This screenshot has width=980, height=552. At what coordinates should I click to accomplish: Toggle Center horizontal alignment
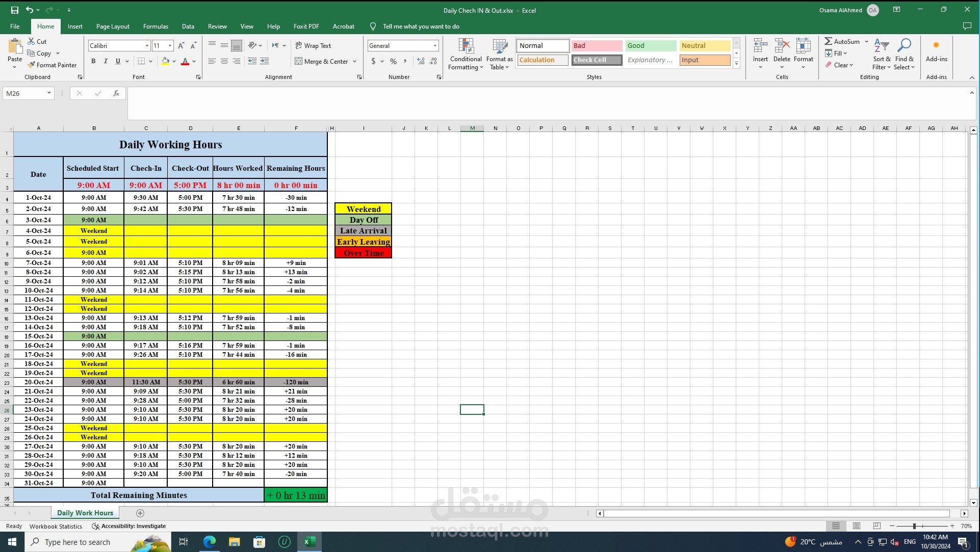click(224, 61)
